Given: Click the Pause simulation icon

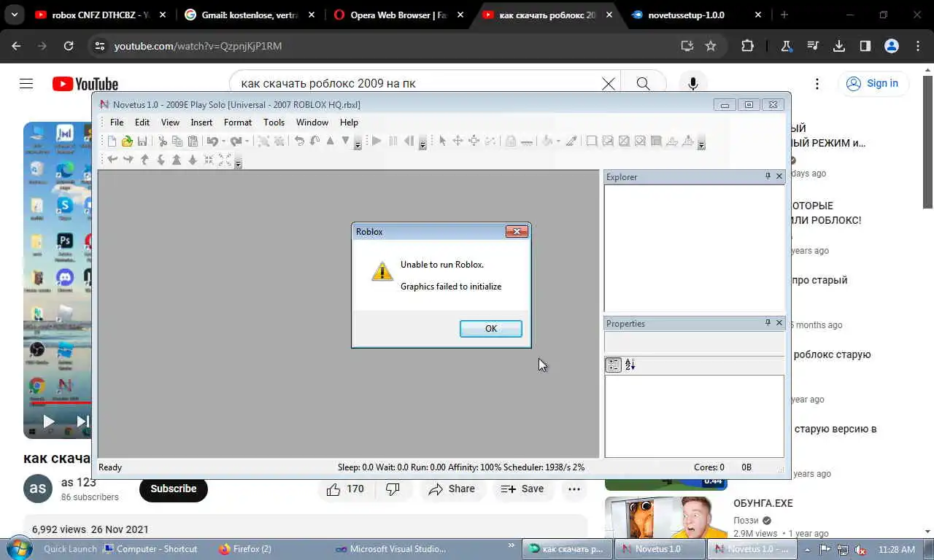Looking at the screenshot, I should pos(393,141).
